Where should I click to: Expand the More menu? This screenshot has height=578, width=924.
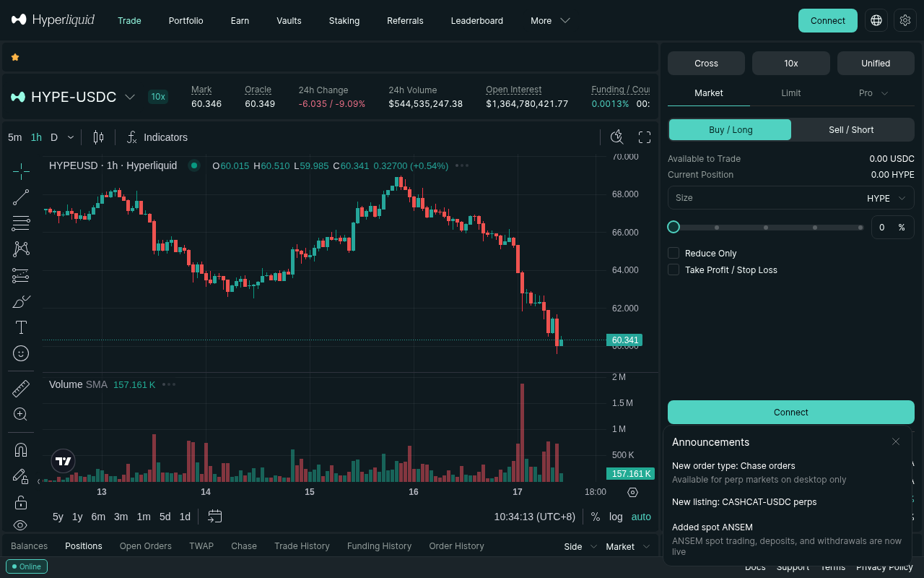tap(550, 21)
